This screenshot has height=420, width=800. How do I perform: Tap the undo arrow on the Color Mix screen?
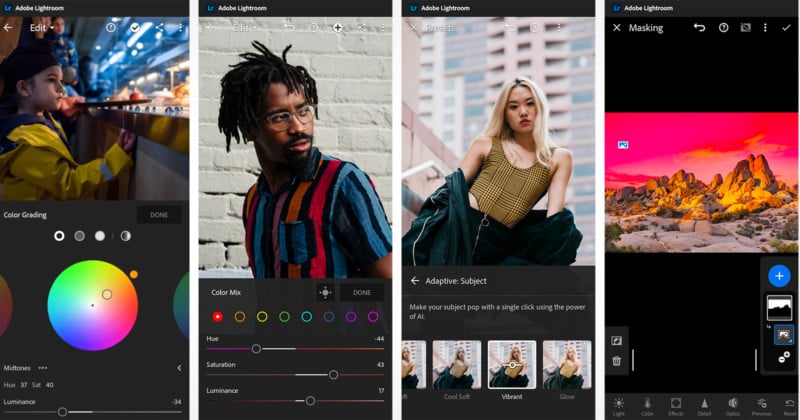(x=289, y=28)
